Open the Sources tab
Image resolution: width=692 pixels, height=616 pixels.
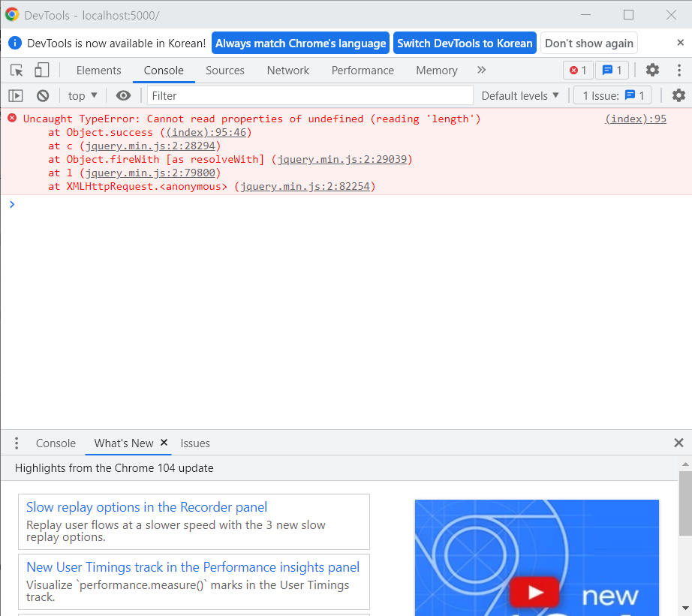(x=225, y=71)
